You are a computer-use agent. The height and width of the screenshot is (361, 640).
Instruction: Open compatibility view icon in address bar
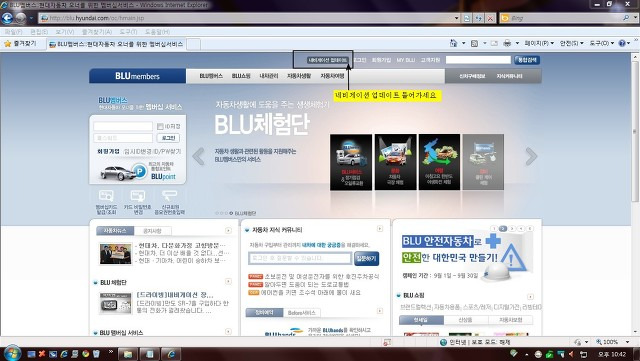[x=467, y=18]
